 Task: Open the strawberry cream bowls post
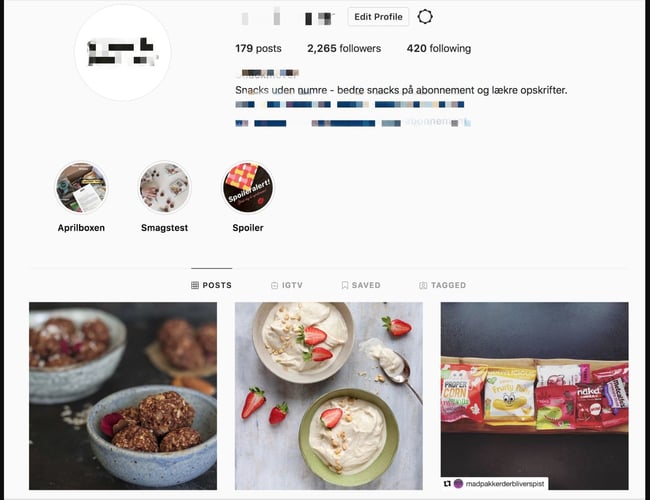click(x=329, y=396)
